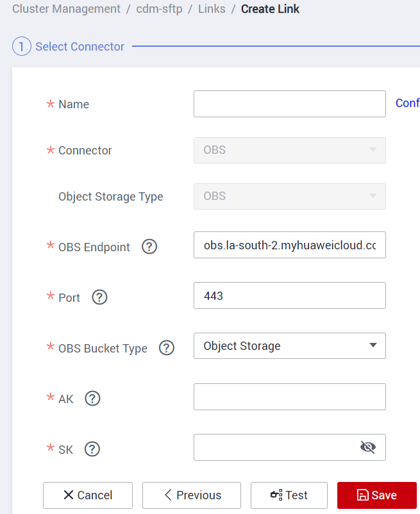
Task: Open the OBS Bucket Type help tooltip
Action: tap(167, 348)
